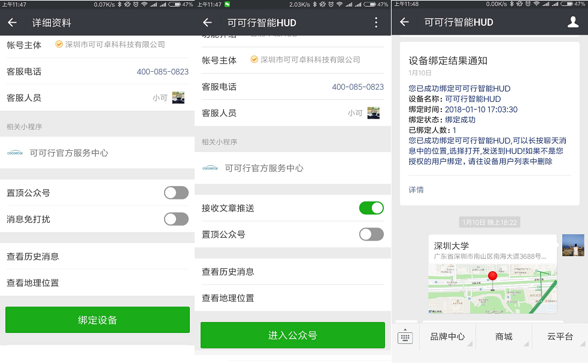The image size is (588, 364).
Task: Tap the battery indicator in the 详细资料 screen status bar
Action: pyautogui.click(x=174, y=5)
